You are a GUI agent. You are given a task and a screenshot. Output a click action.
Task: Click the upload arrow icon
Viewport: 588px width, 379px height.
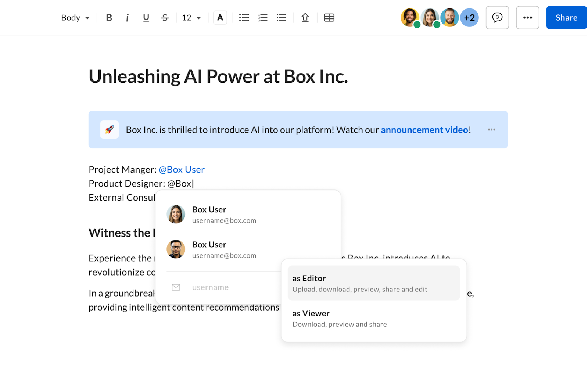[x=305, y=18]
